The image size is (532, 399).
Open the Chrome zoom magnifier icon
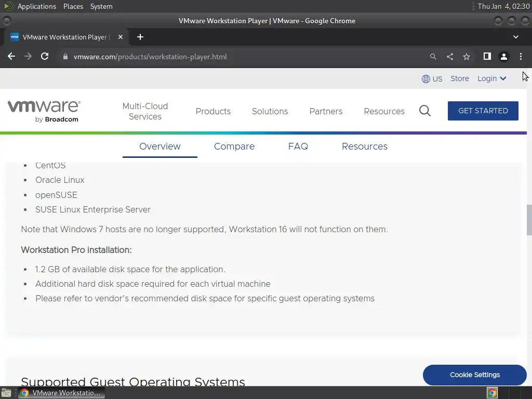[x=433, y=57]
